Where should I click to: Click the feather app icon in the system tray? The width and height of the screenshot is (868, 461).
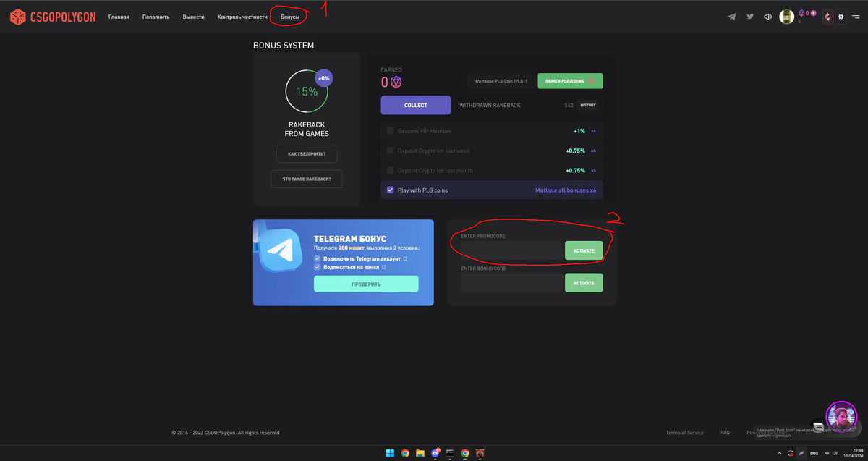tap(801, 453)
